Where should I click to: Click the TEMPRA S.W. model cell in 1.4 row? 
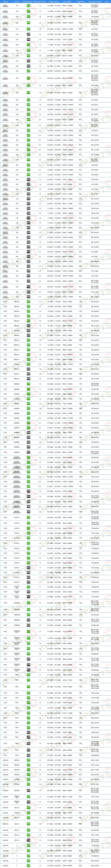[x=17, y=632]
